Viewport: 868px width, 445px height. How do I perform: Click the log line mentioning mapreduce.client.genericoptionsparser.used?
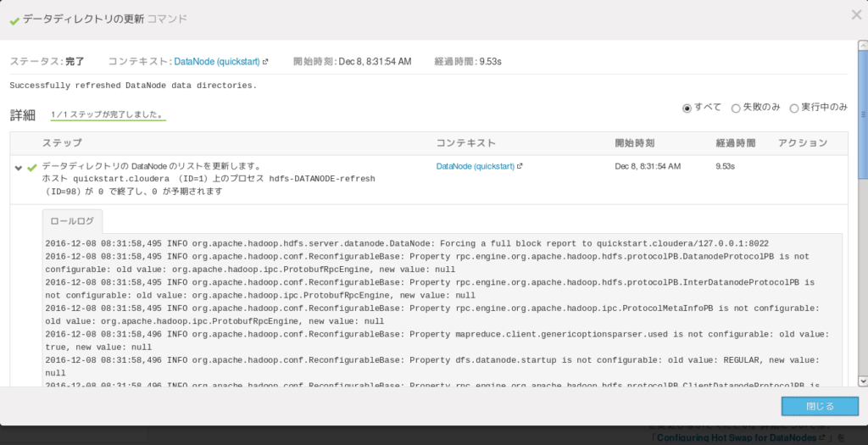437,341
